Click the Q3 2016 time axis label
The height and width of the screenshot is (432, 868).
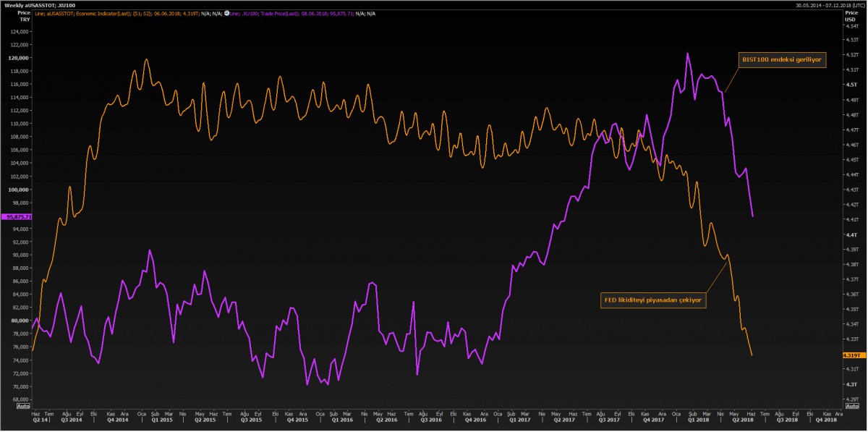[431, 419]
